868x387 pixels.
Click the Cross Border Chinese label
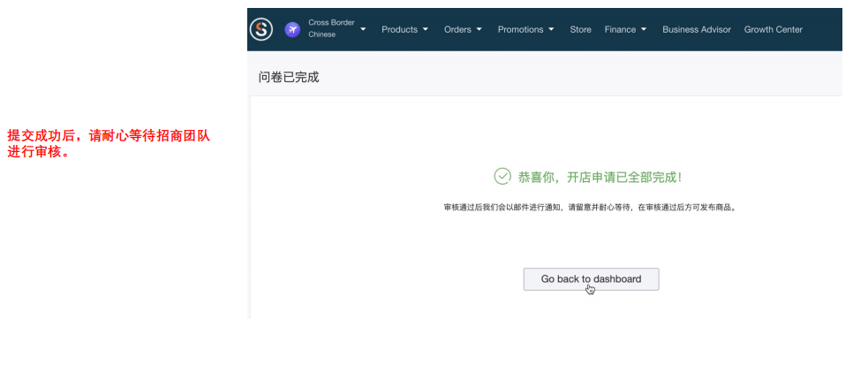(x=330, y=29)
